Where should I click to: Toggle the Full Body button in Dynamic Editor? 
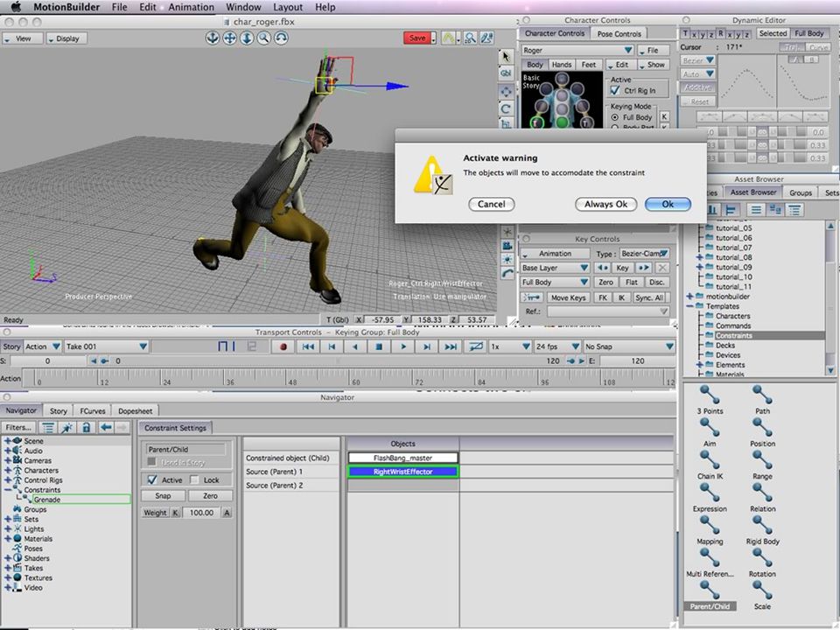[x=808, y=33]
